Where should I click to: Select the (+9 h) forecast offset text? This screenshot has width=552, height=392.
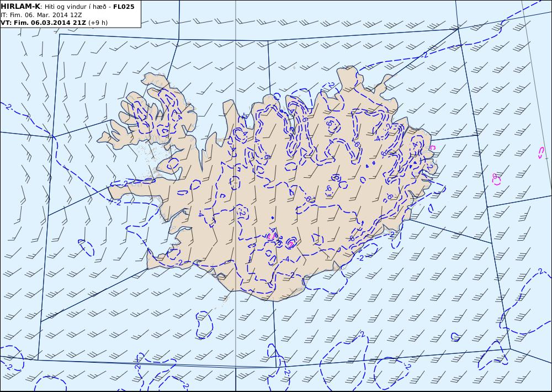98,23
